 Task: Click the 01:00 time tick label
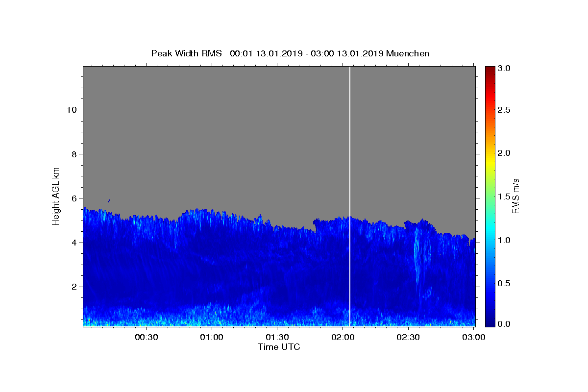(212, 337)
